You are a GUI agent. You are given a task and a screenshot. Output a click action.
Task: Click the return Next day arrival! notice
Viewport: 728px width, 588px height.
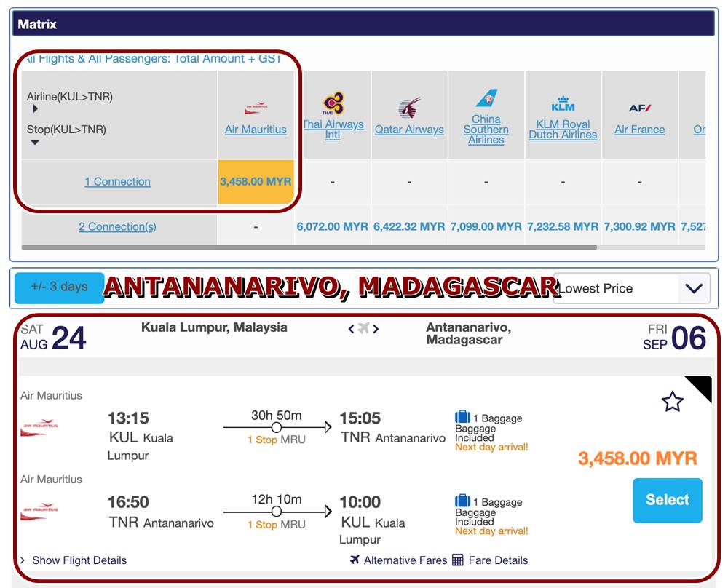491,531
